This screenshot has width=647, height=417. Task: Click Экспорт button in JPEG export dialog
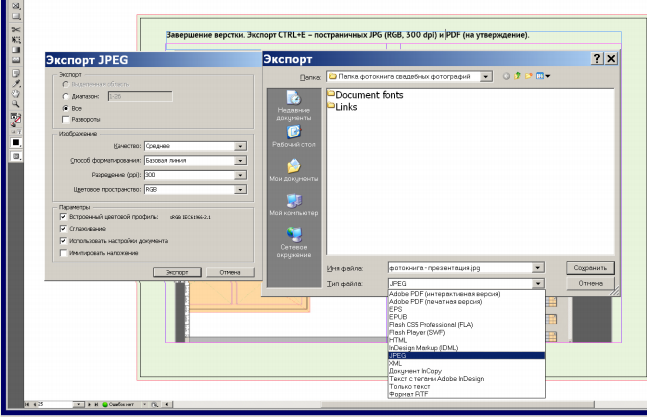tap(177, 272)
